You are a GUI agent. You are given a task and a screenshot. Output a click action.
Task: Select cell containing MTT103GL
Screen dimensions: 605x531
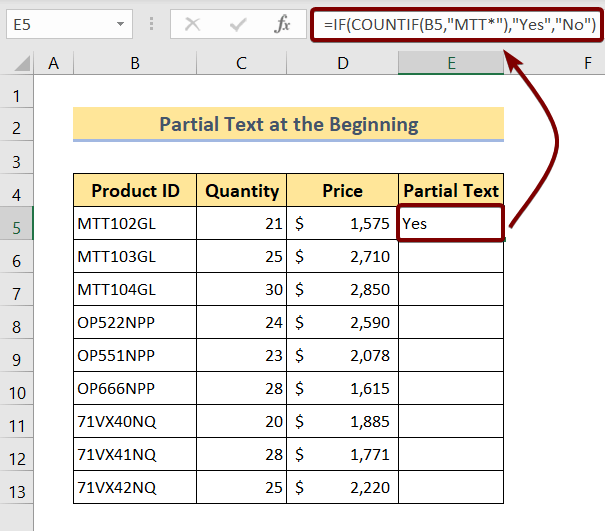pos(134,257)
